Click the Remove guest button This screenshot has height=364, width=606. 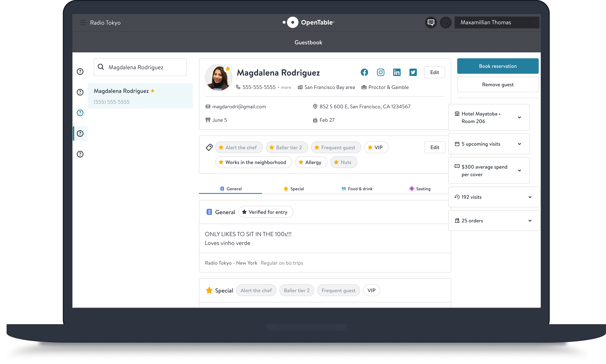pyautogui.click(x=498, y=85)
